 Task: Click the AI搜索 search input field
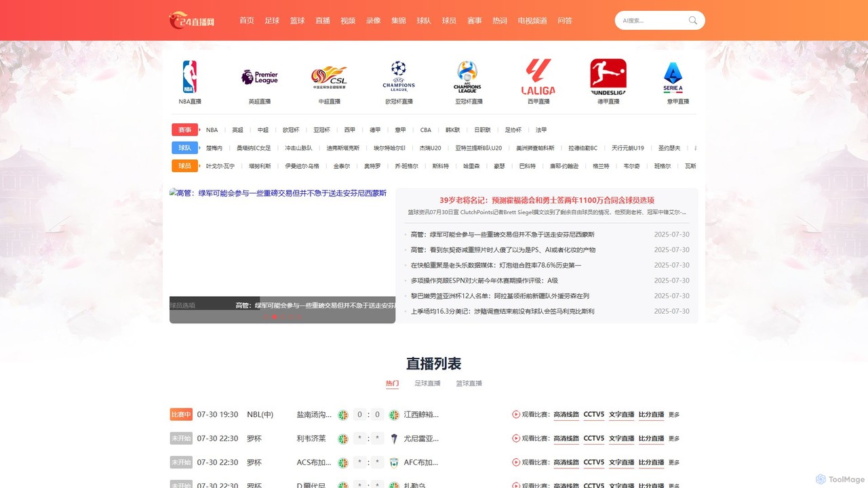(x=651, y=20)
